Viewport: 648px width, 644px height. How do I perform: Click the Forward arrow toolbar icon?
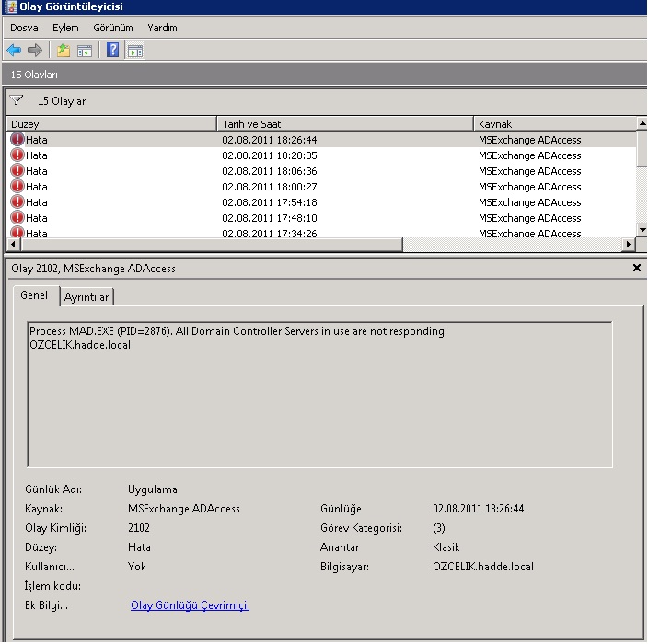coord(35,51)
